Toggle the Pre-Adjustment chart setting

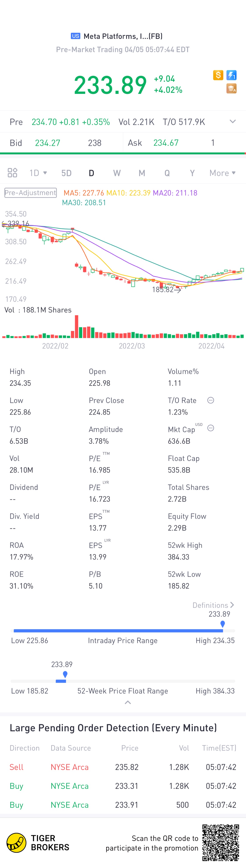click(x=30, y=193)
